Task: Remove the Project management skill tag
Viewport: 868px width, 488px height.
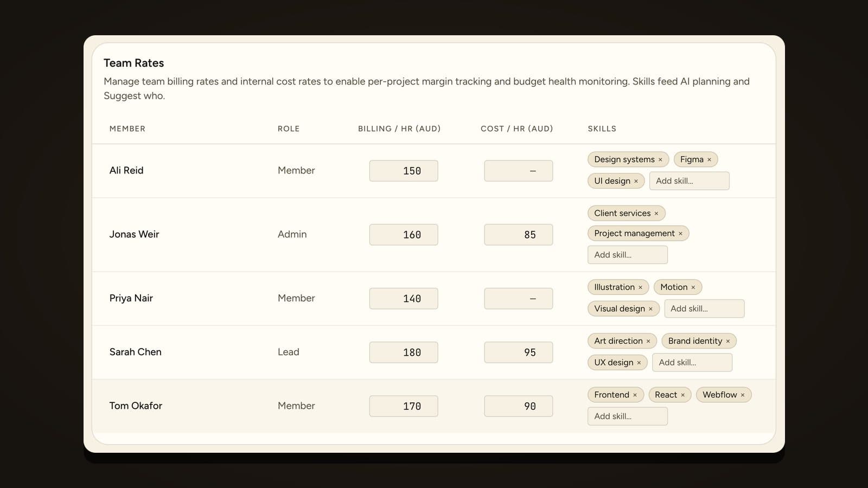Action: coord(680,234)
